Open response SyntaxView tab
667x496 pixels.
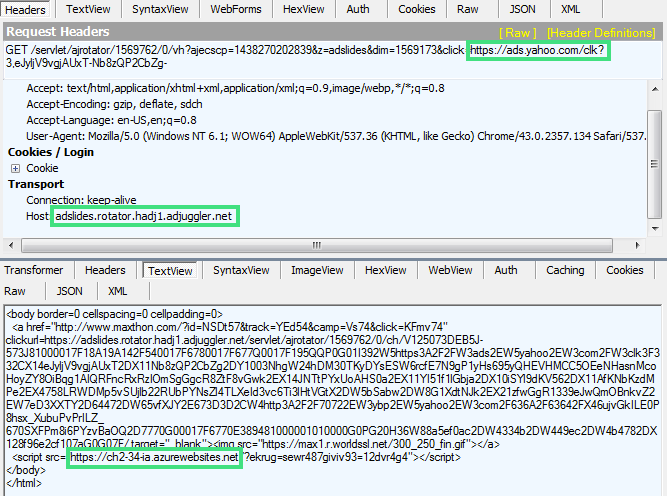point(241,270)
